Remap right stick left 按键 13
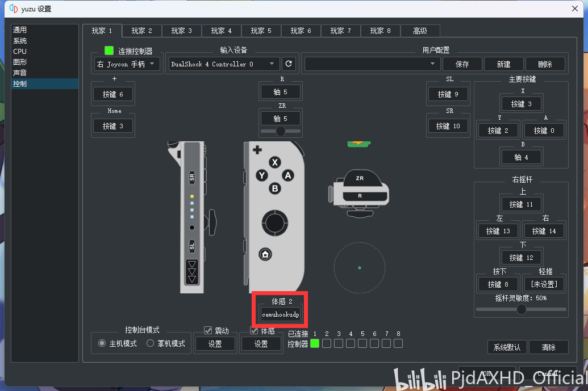 (x=498, y=231)
